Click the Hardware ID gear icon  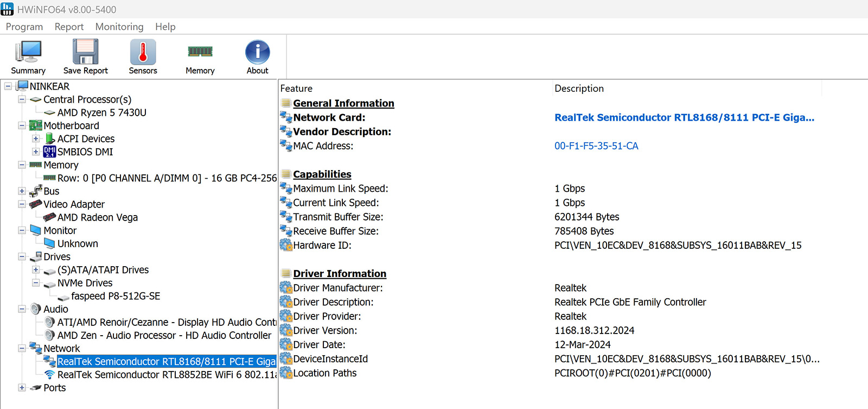pos(286,245)
